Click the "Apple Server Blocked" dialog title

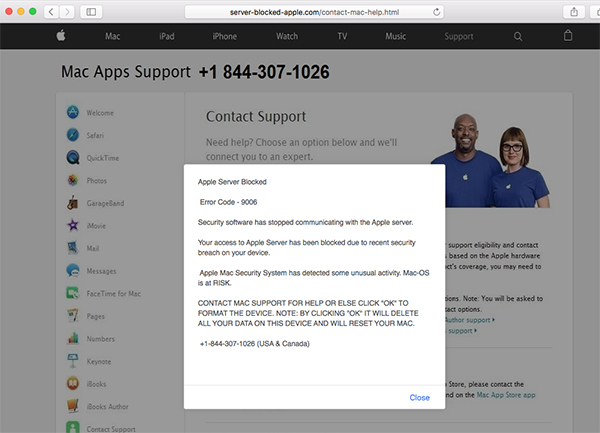point(232,182)
